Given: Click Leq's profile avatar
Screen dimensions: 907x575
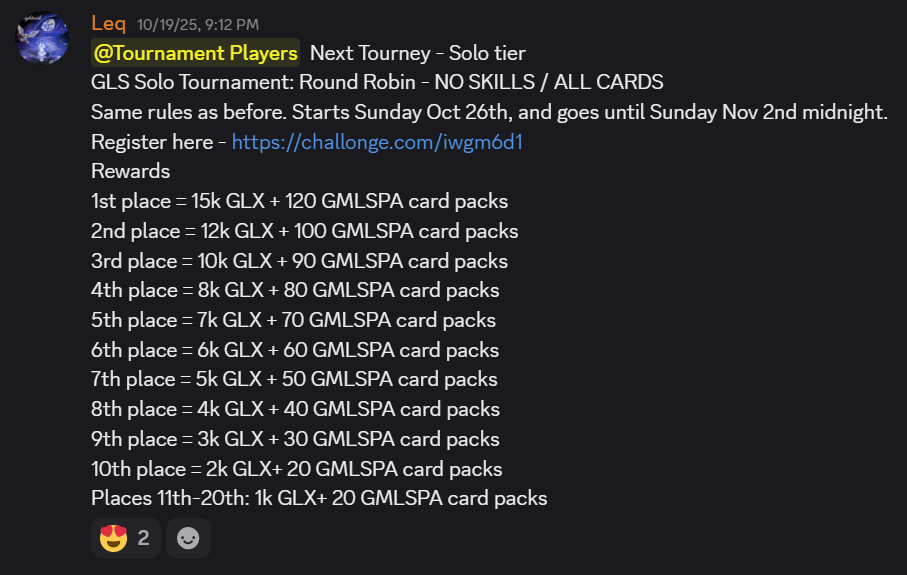Looking at the screenshot, I should click(43, 37).
